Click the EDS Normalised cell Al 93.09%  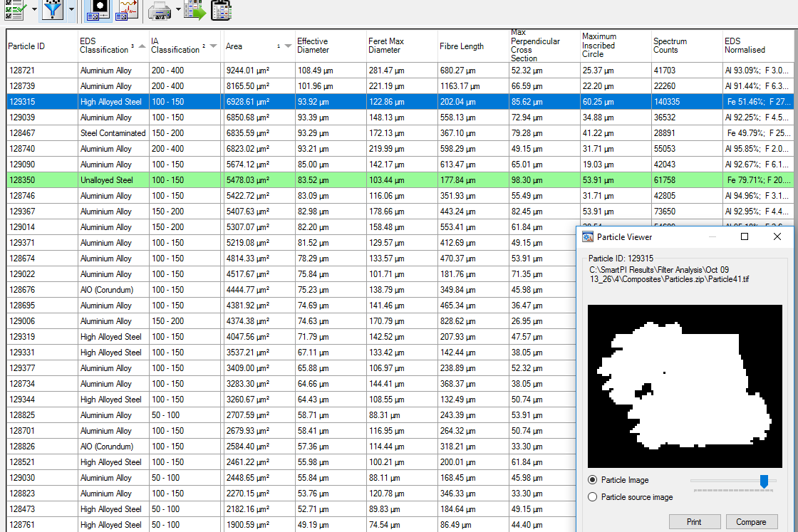click(x=757, y=71)
